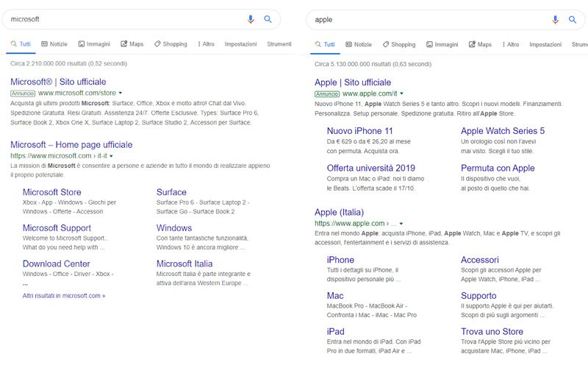Open the Apple Watch Series 5 sitelink

point(503,131)
